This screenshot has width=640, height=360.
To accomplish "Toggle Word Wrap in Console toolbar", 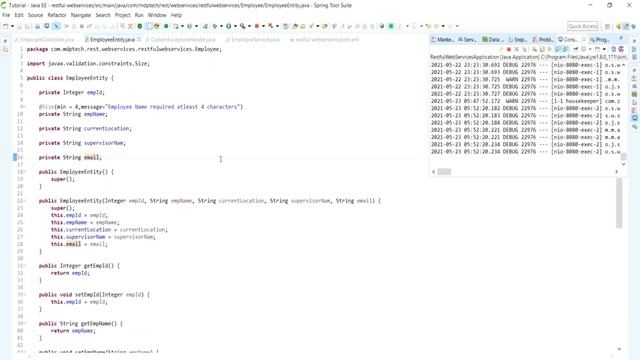I will coord(549,49).
